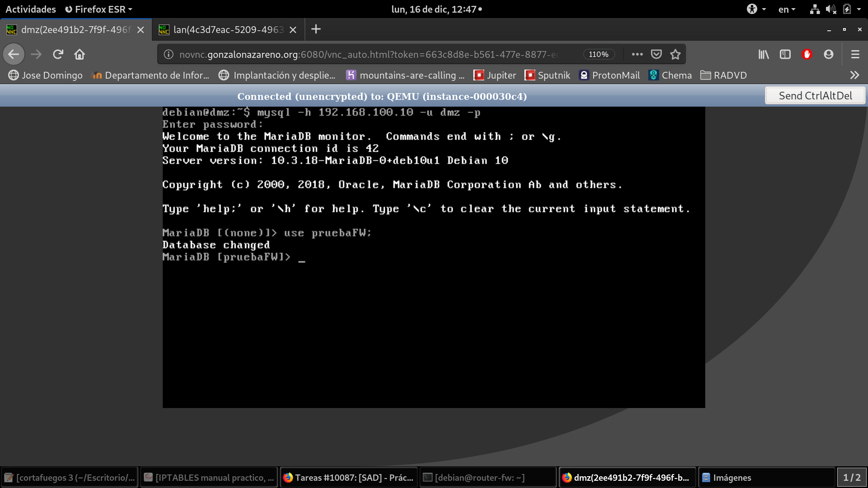This screenshot has width=868, height=488.
Task: Expand the en keyboard layout dropdown
Action: 787,9
